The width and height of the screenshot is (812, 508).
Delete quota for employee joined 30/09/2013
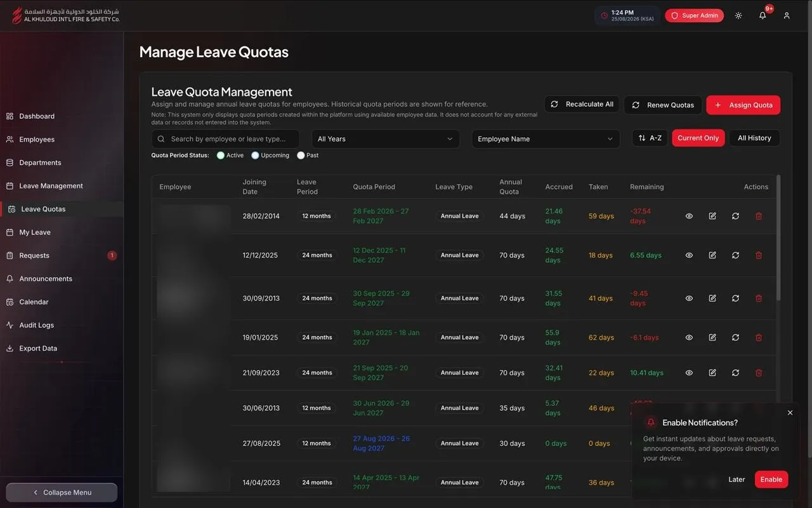[x=759, y=298]
